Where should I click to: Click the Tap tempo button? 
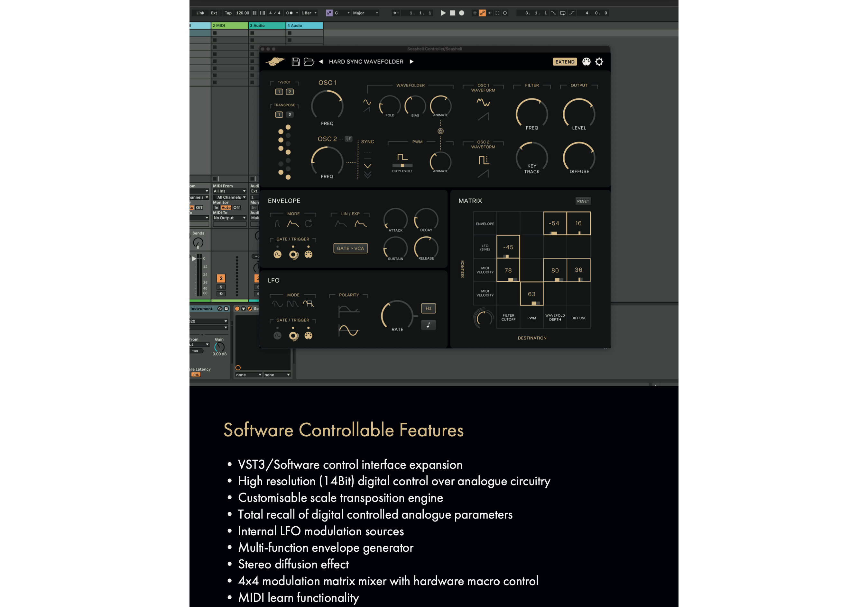228,13
